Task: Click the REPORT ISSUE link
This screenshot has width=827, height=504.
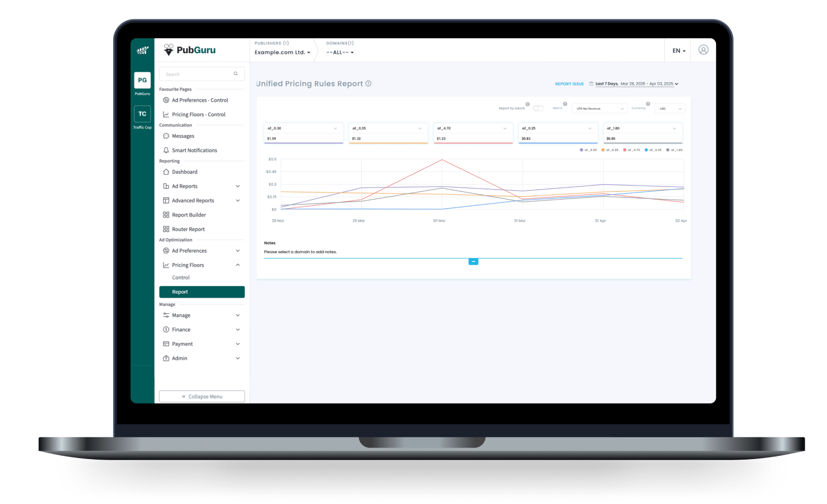Action: [x=570, y=84]
